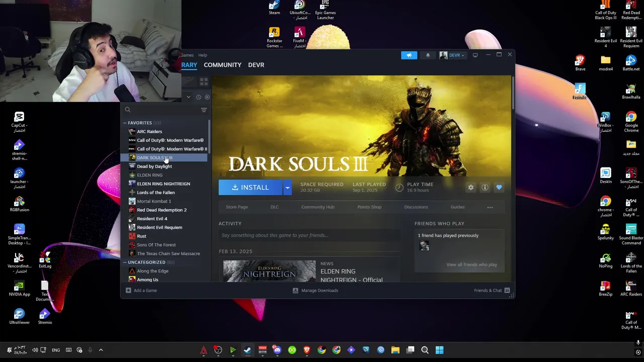Open the install options dropdown arrow
This screenshot has width=644, height=362.
(287, 188)
